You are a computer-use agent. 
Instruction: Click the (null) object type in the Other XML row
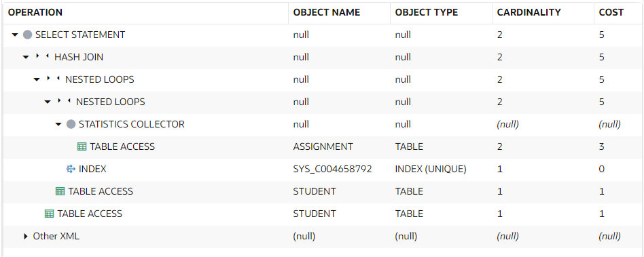tap(406, 236)
